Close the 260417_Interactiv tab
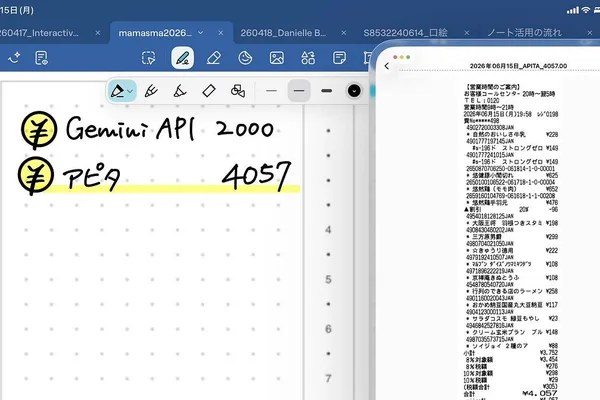 tap(98, 33)
